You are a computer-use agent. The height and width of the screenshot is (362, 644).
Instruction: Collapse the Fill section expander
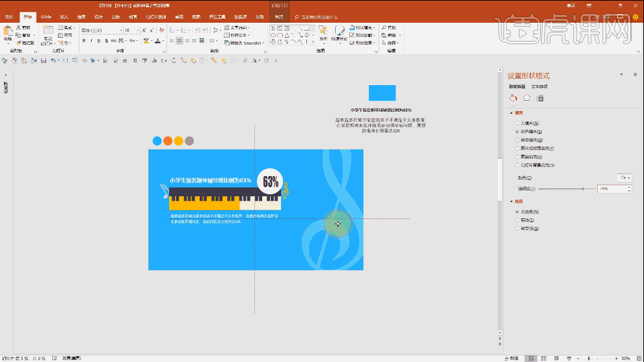pos(511,112)
